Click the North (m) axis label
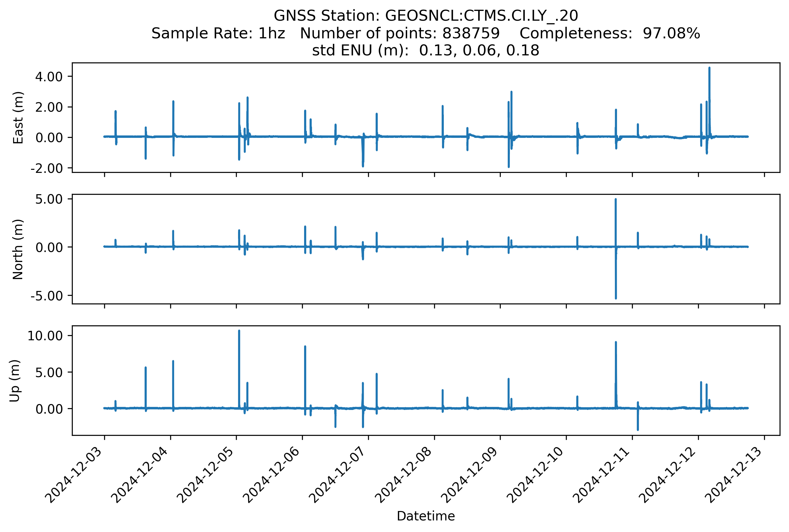Image resolution: width=789 pixels, height=532 pixels. pos(18,249)
